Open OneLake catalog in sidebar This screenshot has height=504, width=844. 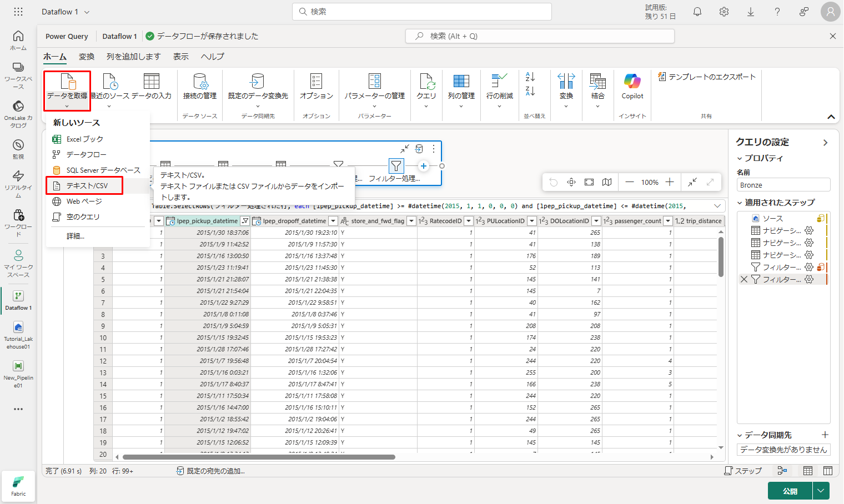pyautogui.click(x=18, y=114)
